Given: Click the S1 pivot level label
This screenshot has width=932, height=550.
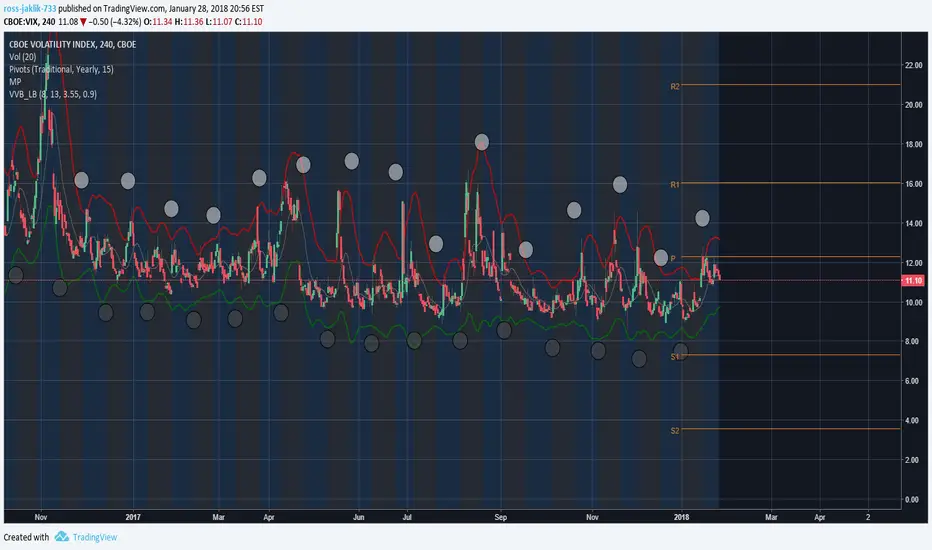Looking at the screenshot, I should click(x=675, y=357).
